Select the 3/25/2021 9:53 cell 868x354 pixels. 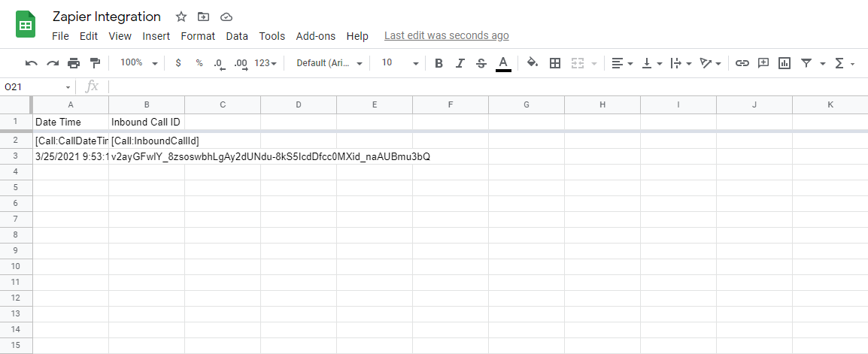pos(71,156)
